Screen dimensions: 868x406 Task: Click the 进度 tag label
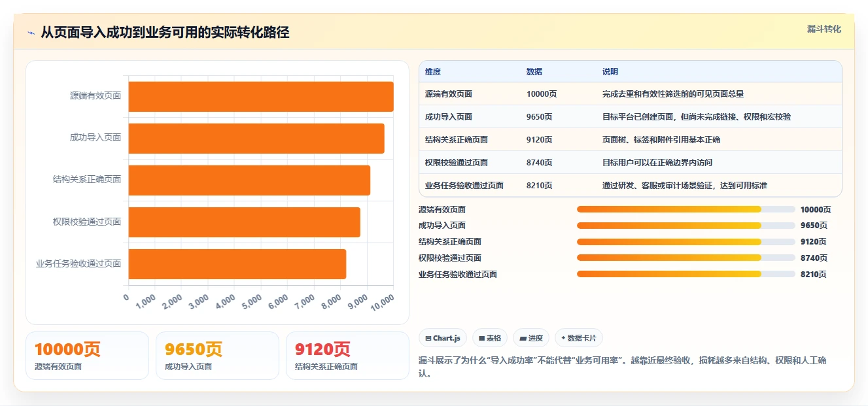click(x=536, y=338)
